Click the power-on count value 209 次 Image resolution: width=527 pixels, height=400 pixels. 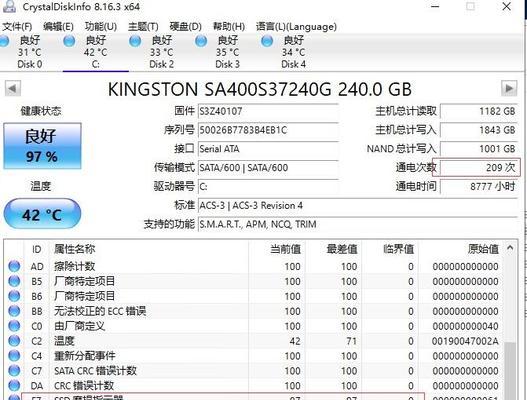click(479, 168)
